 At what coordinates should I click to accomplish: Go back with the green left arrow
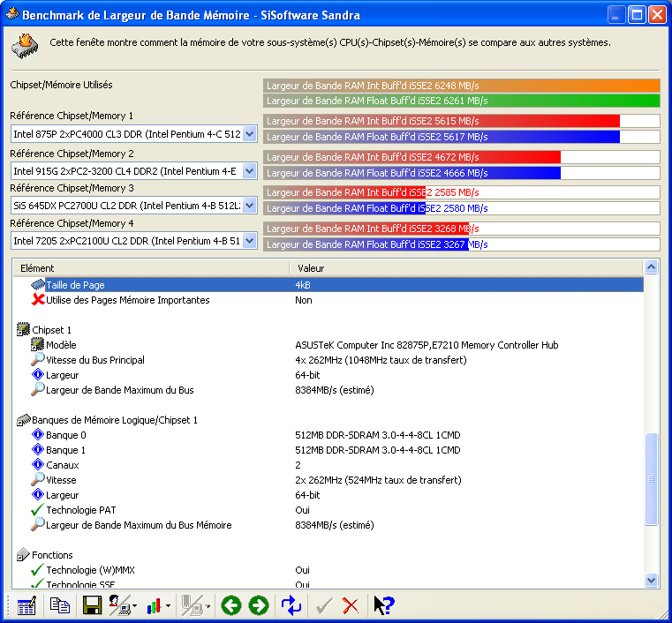click(231, 606)
